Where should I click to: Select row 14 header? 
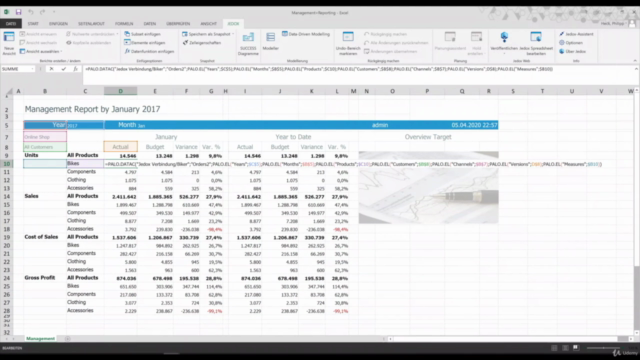click(x=7, y=196)
